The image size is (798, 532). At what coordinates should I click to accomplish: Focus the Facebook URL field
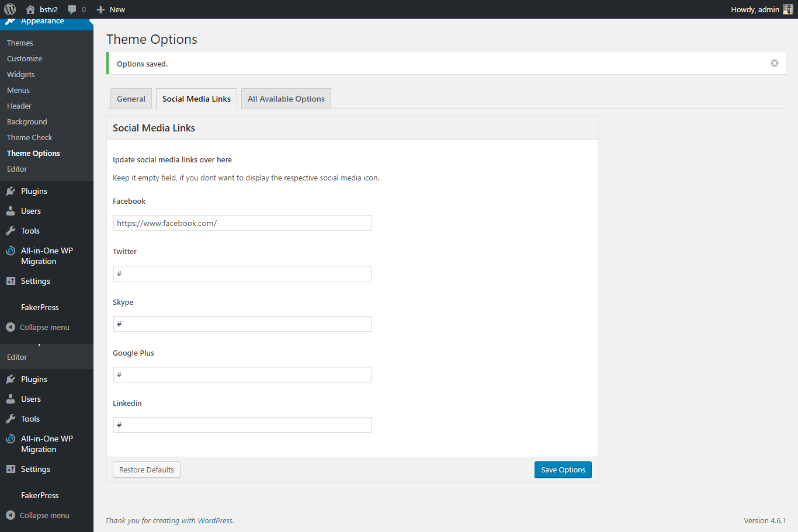coord(242,223)
